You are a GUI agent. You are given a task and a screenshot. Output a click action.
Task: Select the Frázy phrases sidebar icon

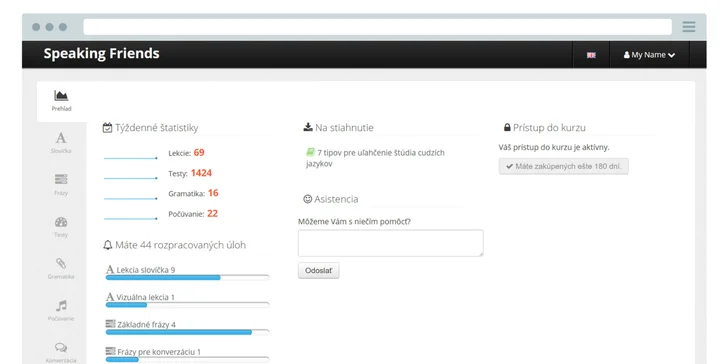(x=61, y=179)
